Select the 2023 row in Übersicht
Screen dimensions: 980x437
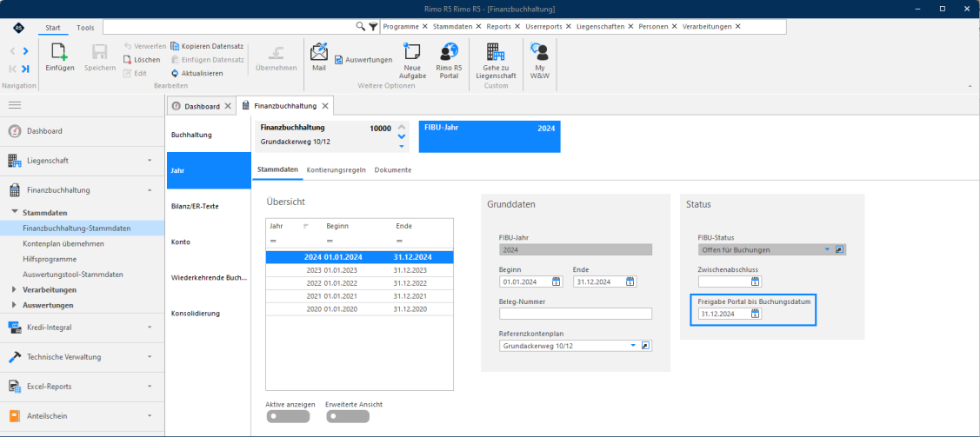pos(359,270)
